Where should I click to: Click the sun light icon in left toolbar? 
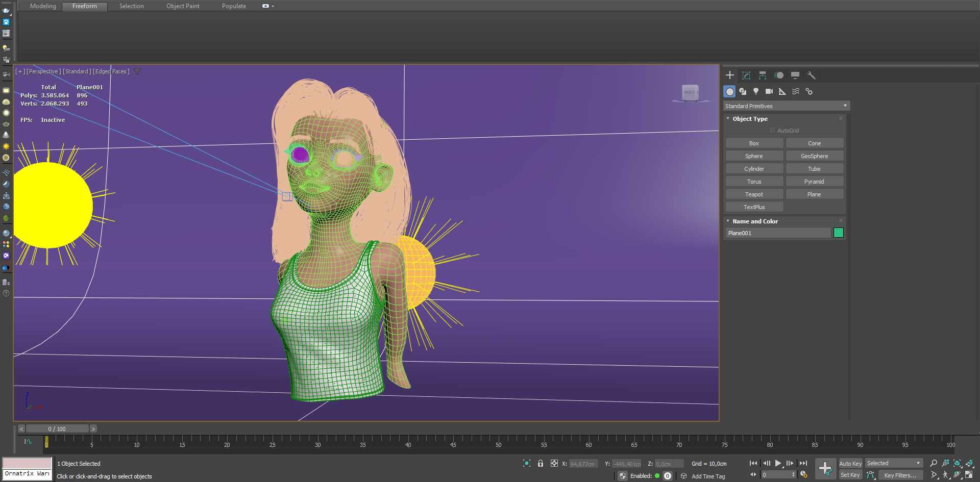click(6, 146)
